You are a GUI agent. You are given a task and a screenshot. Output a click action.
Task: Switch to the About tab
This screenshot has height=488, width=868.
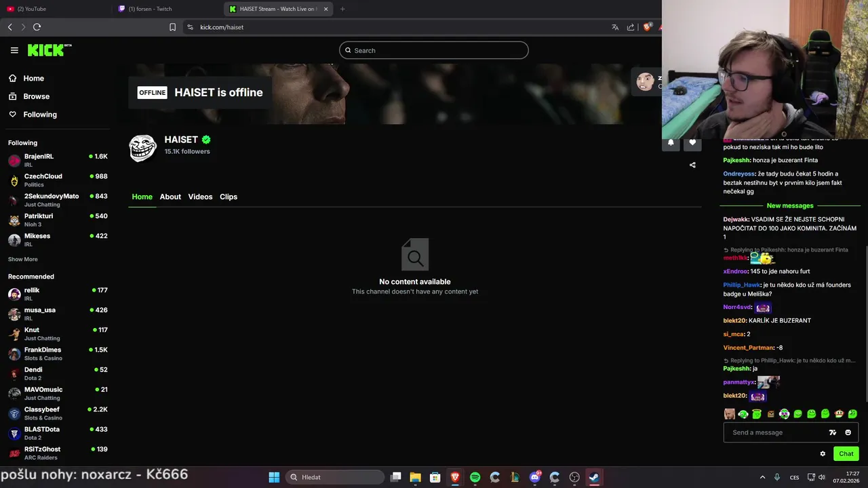coord(170,197)
